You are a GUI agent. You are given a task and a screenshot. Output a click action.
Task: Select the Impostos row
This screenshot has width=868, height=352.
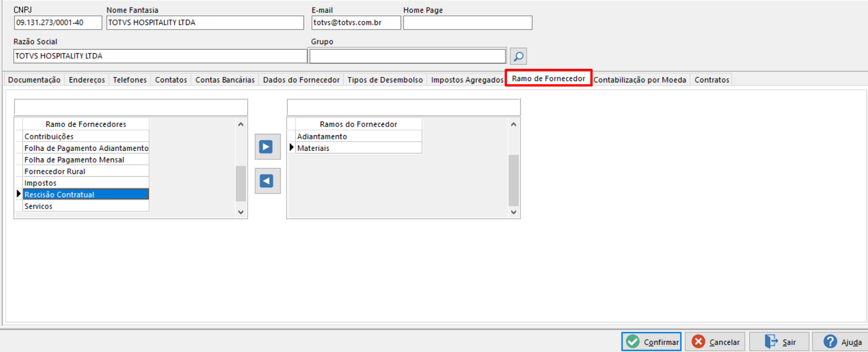click(x=86, y=183)
